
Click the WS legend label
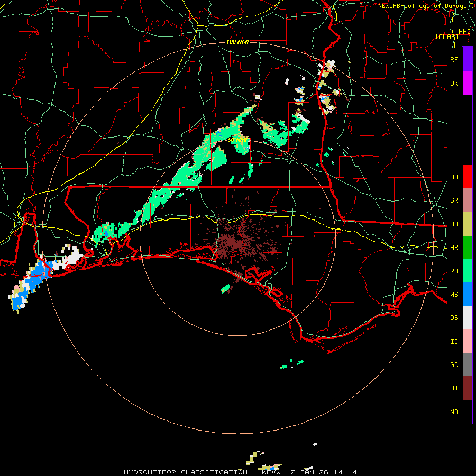click(x=454, y=295)
